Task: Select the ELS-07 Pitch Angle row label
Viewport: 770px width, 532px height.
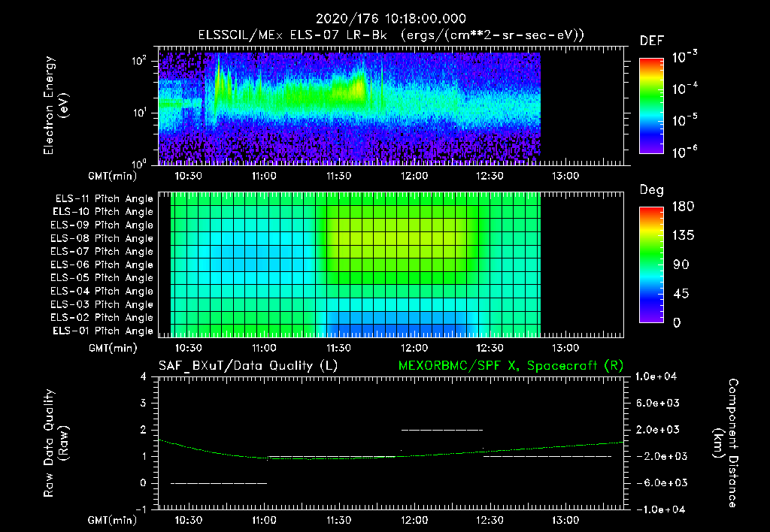Action: (102, 251)
